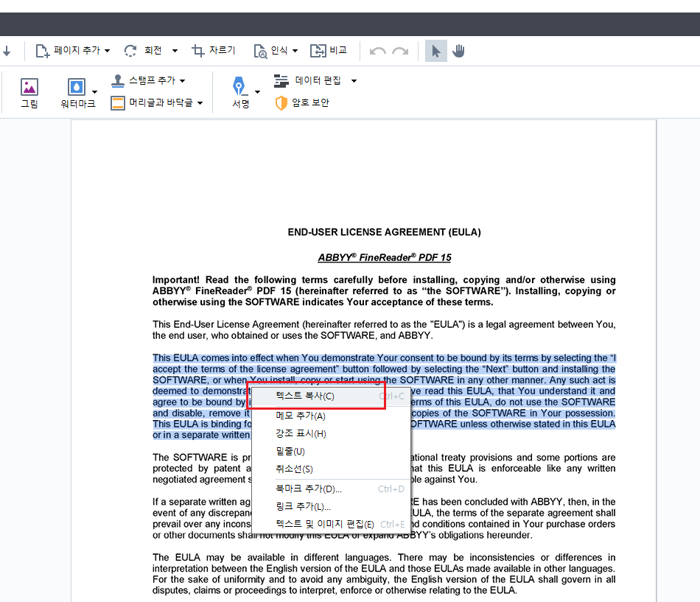Click the Rotate (회전) icon
700x602 pixels.
[x=130, y=51]
